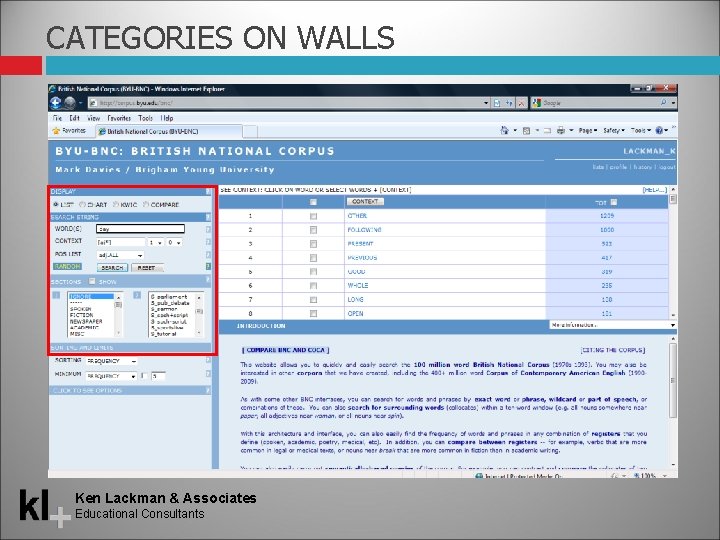The image size is (720, 540).
Task: Click the red Stop loading icon
Action: 521,103
